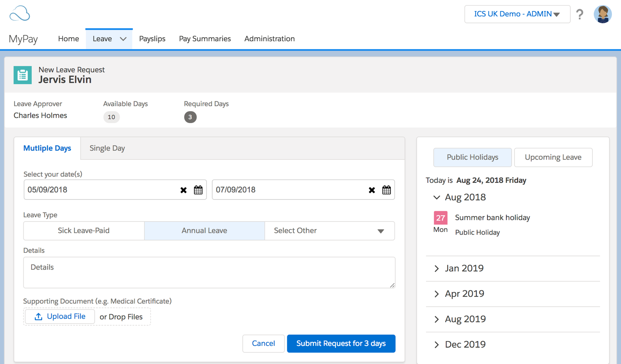Click the Available Days 10 badge
Screen dimensions: 621x364
coord(111,117)
